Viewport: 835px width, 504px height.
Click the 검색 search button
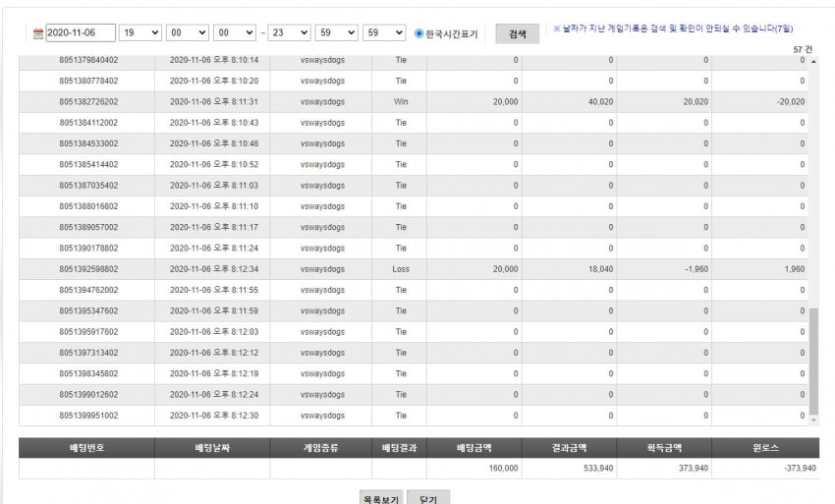(517, 34)
